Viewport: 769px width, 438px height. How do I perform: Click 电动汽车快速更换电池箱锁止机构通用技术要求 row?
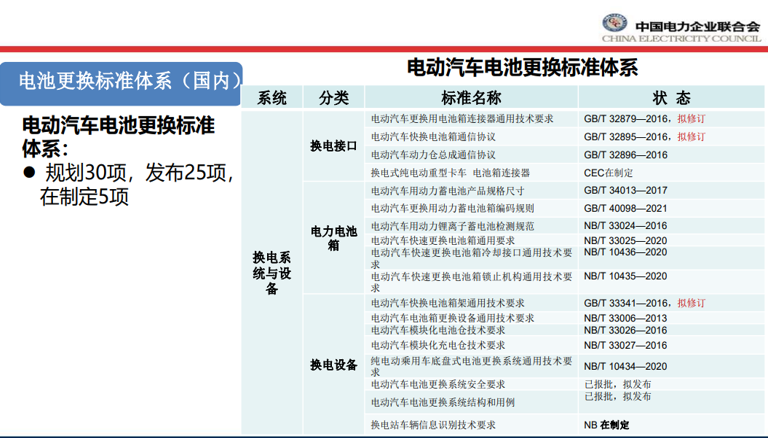coord(564,282)
